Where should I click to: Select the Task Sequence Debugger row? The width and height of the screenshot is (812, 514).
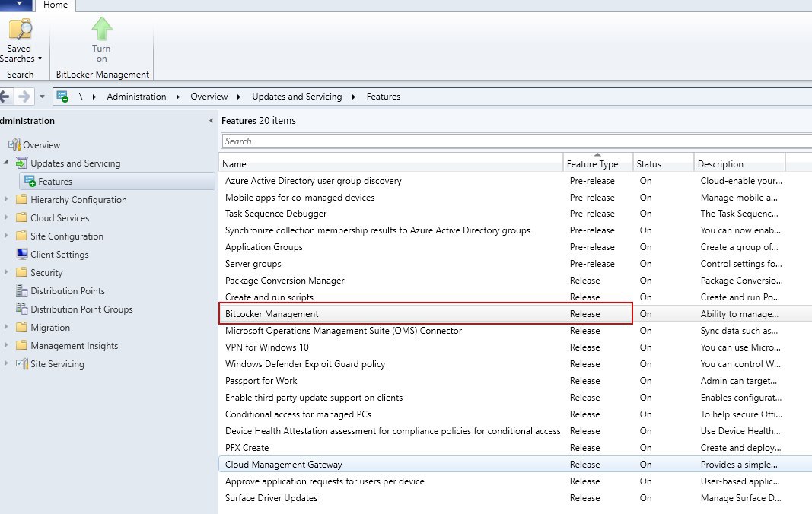click(515, 213)
